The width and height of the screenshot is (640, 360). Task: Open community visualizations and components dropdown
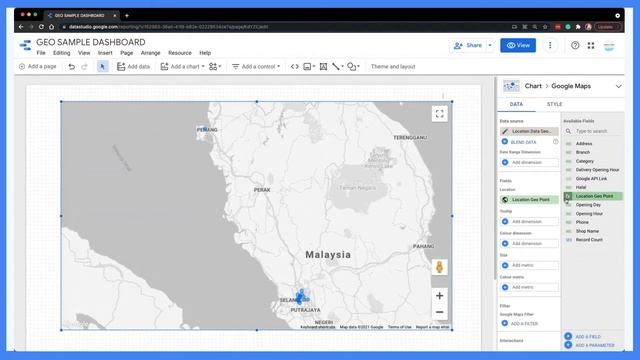tap(215, 67)
